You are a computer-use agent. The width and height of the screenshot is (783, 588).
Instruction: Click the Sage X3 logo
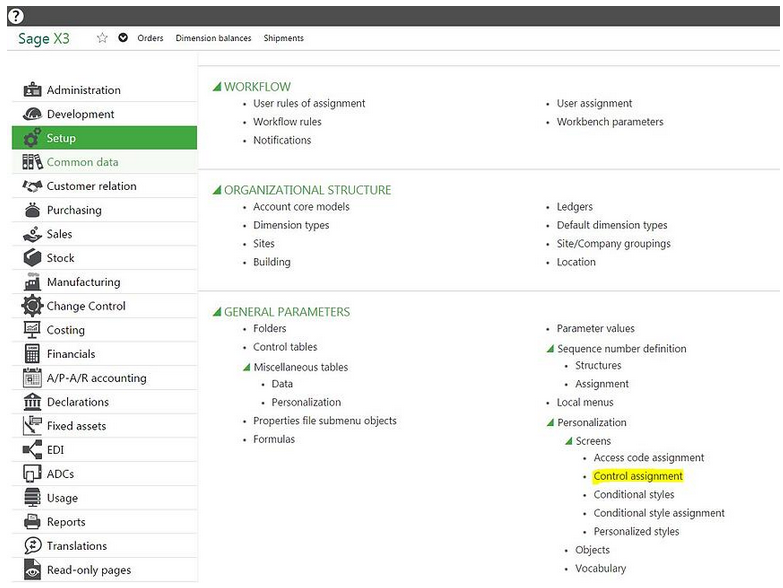[44, 38]
